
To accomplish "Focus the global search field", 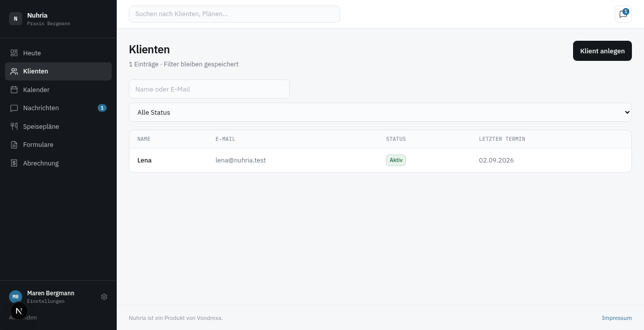I will (x=234, y=14).
